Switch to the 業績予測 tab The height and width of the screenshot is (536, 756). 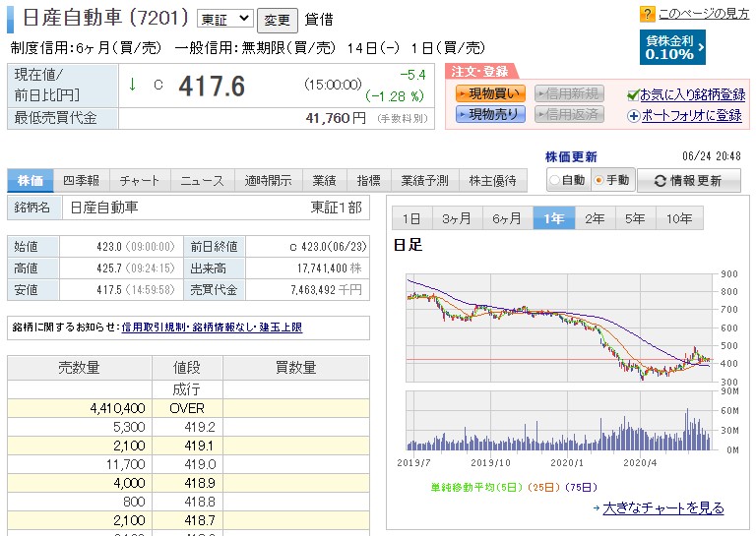pyautogui.click(x=425, y=181)
